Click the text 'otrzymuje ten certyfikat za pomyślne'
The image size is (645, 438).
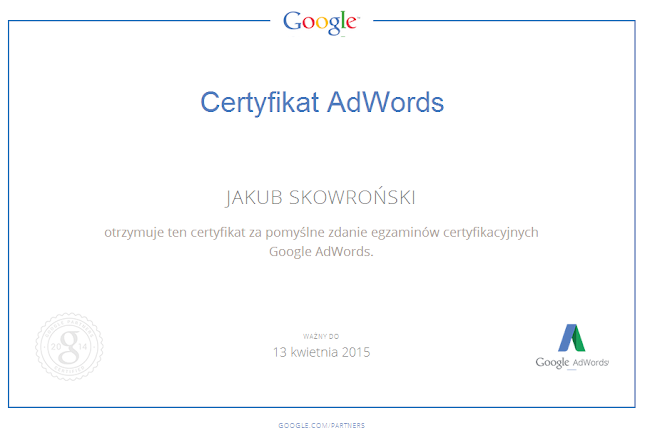214,233
